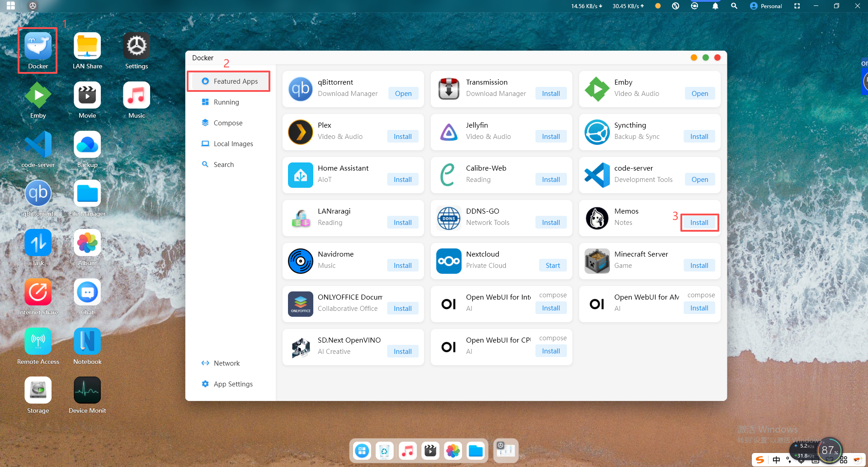
Task: Toggle fullscreen icon in top bar
Action: [797, 6]
